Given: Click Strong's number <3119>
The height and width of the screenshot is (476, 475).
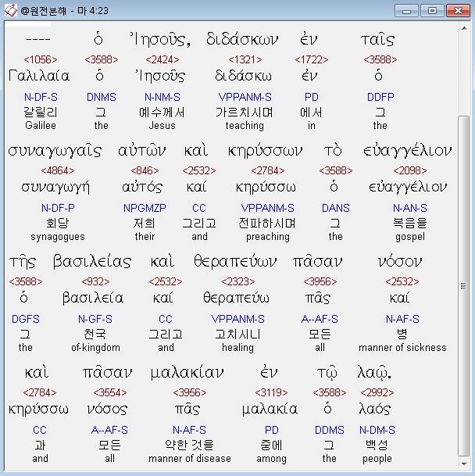Looking at the screenshot, I should pos(271,393).
